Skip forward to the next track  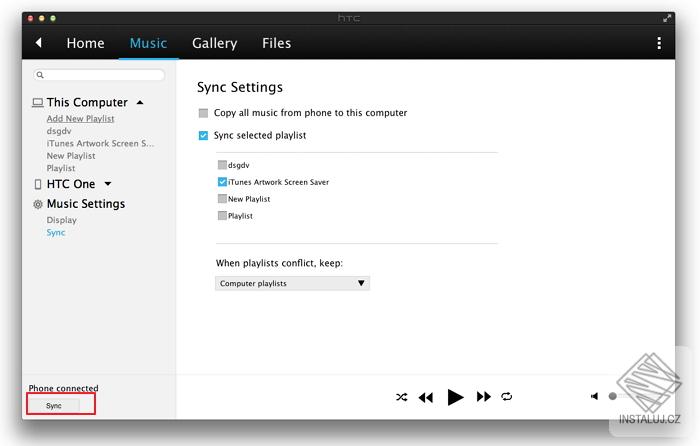click(x=483, y=396)
